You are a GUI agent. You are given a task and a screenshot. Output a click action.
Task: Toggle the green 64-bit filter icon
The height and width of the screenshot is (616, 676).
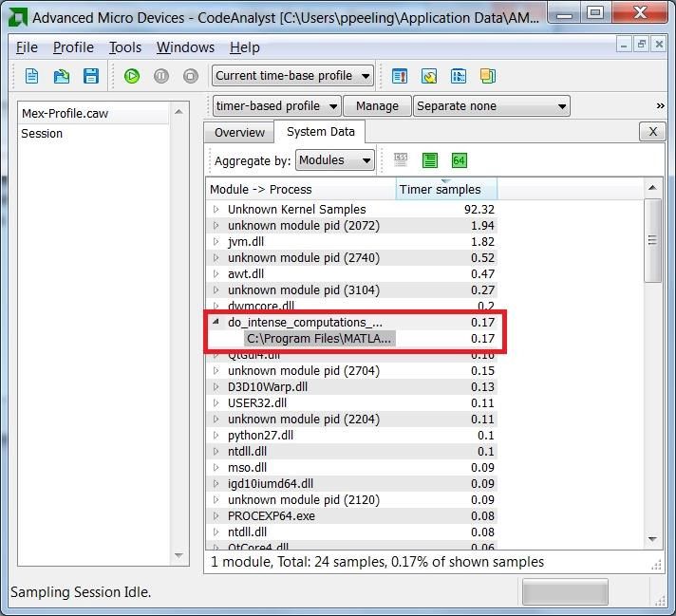pos(460,160)
